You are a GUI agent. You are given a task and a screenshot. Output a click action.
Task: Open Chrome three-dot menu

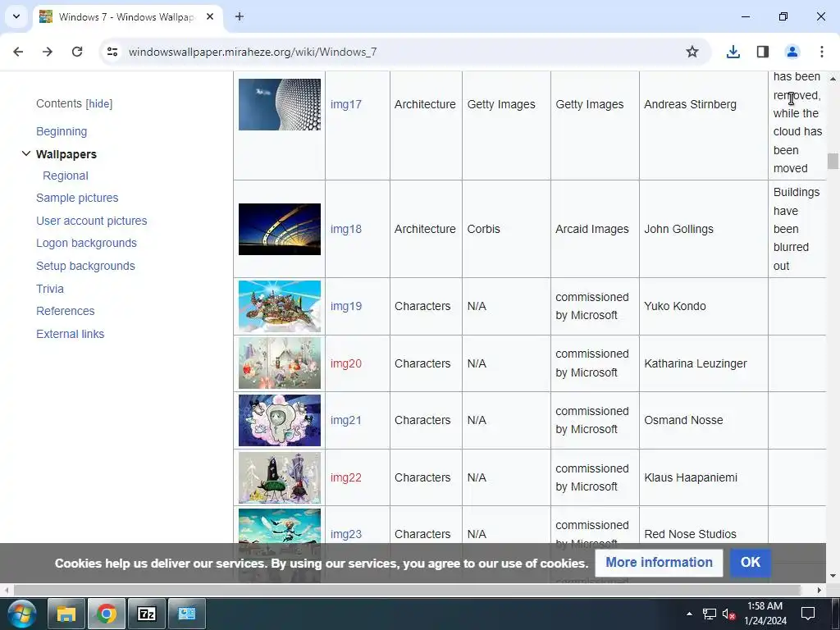[x=822, y=52]
